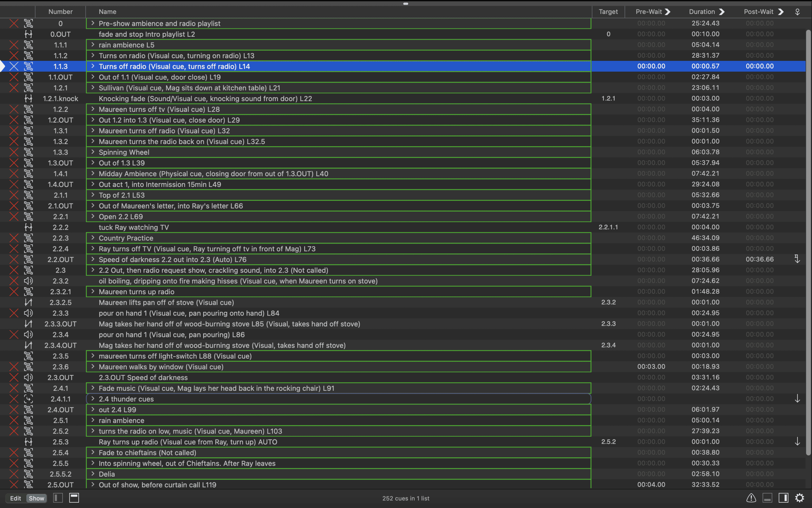The image size is (812, 508).
Task: Click speaker icon of cue 2.3.2
Action: coord(28,281)
